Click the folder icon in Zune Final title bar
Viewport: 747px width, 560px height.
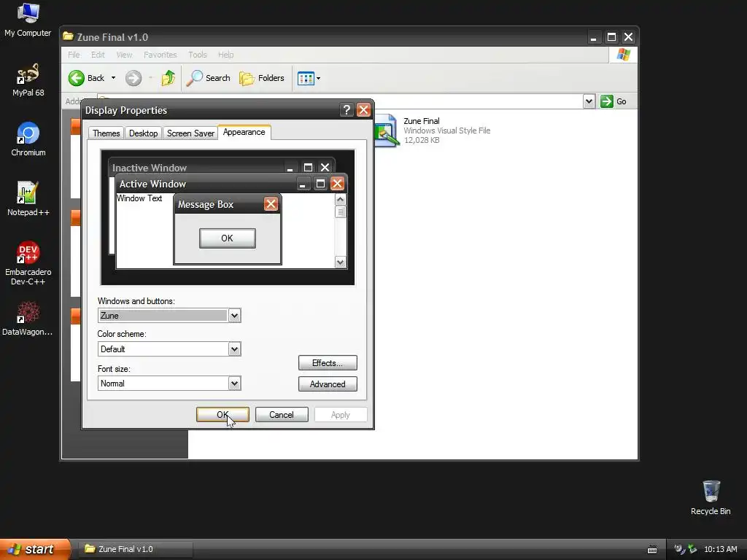[68, 36]
